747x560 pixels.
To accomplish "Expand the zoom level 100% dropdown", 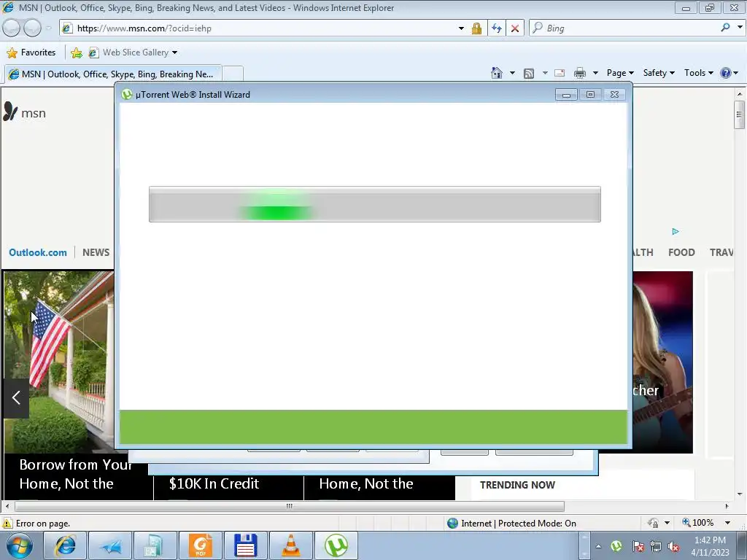I will click(x=727, y=523).
